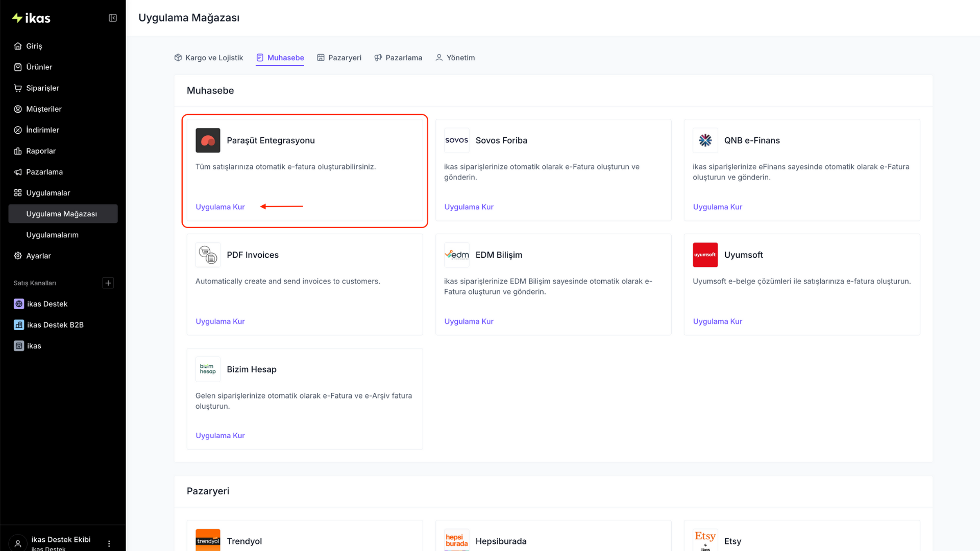Click the Uyumsoft red logo
980x551 pixels.
[705, 255]
